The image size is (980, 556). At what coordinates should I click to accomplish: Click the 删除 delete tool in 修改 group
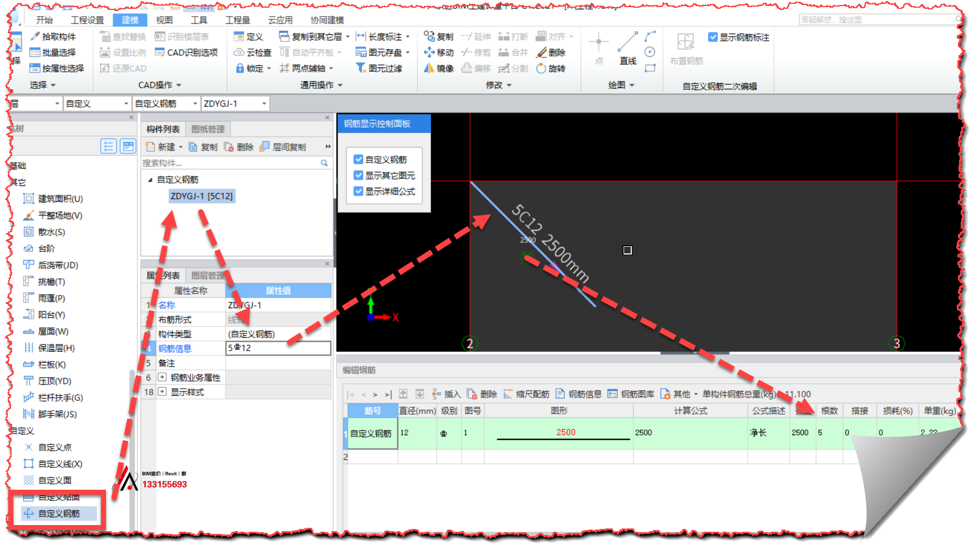551,52
